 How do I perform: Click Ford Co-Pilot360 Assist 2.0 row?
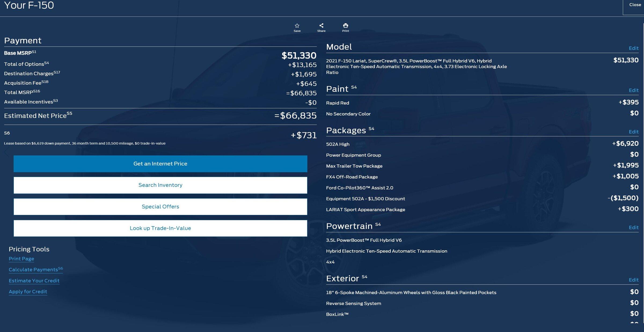click(482, 187)
